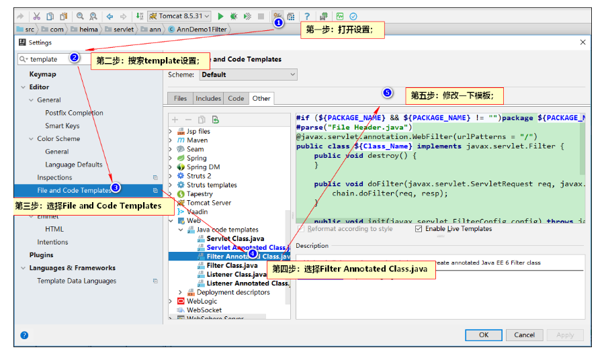
Task: Click the src breadcrumb folder
Action: (x=26, y=30)
